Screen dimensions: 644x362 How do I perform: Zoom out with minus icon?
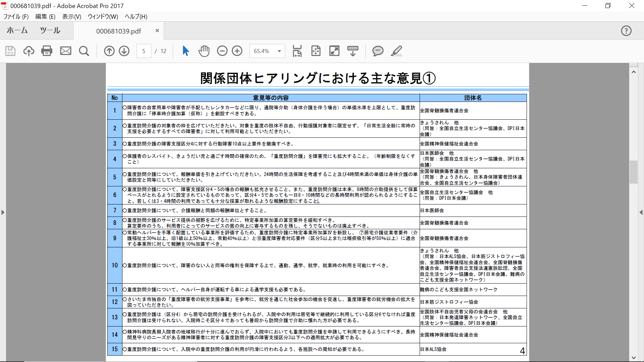click(x=222, y=51)
